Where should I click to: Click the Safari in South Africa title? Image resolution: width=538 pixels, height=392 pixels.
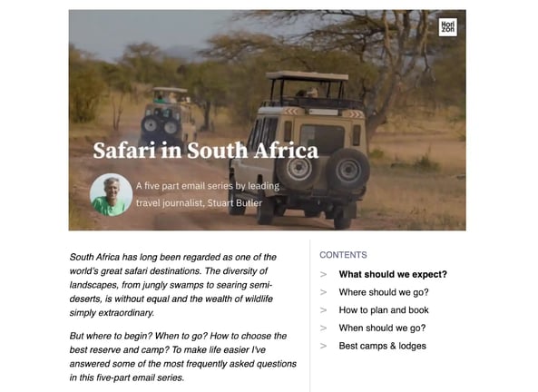click(206, 151)
